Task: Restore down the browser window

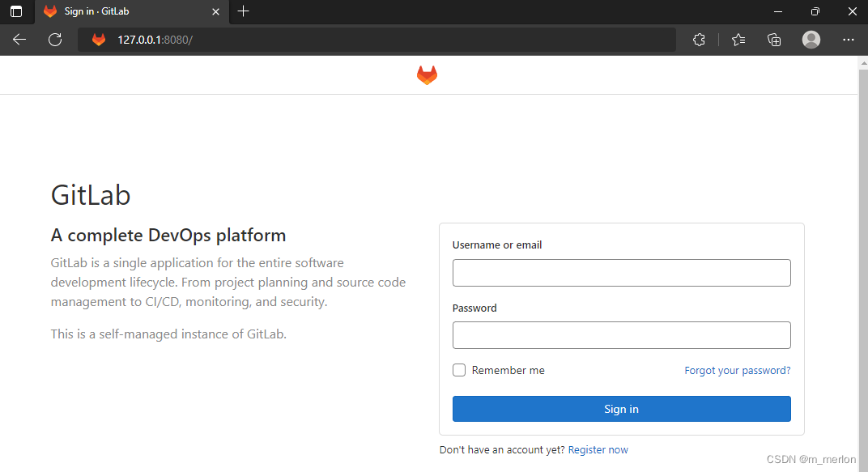Action: [x=815, y=11]
